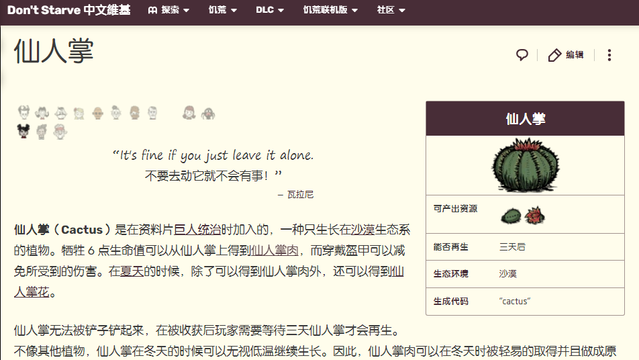
Task: Click the 生态环境 label
Action: tap(451, 274)
